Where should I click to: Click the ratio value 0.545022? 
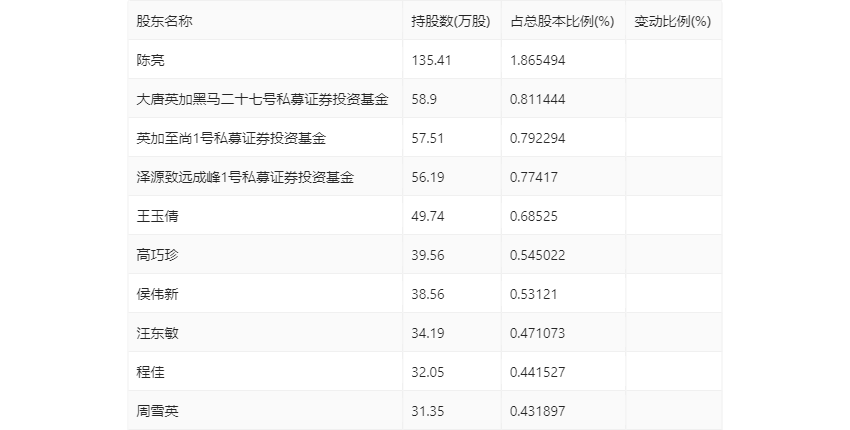click(538, 255)
